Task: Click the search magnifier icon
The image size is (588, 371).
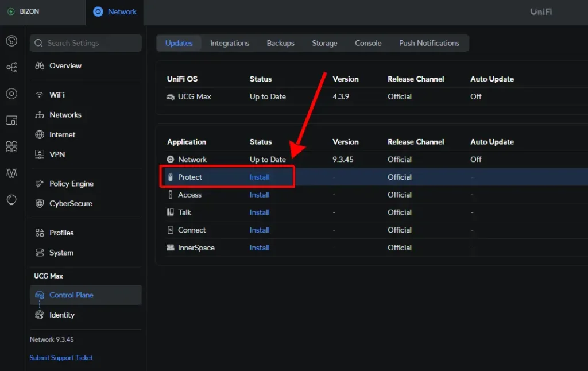Action: pyautogui.click(x=38, y=43)
